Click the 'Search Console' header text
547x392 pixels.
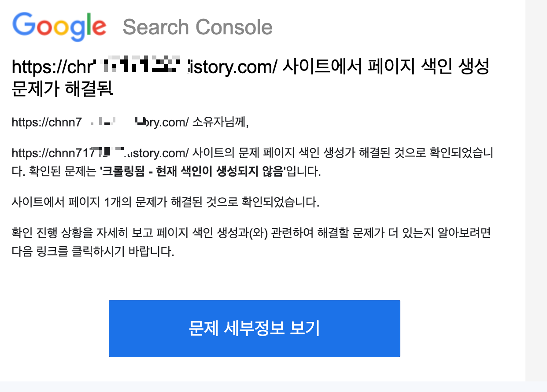(x=198, y=27)
